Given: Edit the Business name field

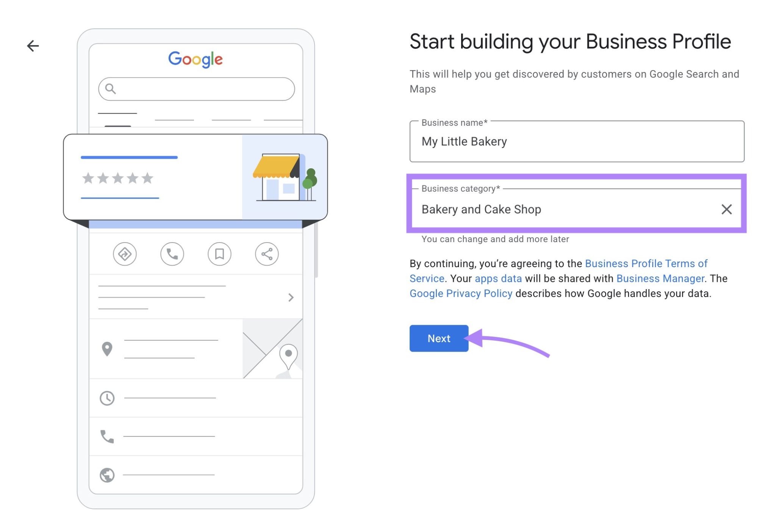Looking at the screenshot, I should (x=577, y=141).
